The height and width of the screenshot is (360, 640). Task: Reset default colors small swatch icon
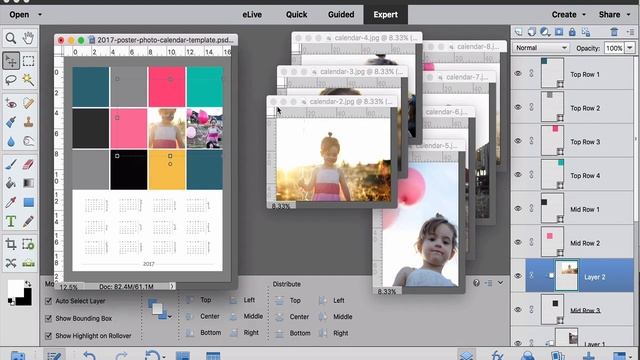[x=11, y=302]
